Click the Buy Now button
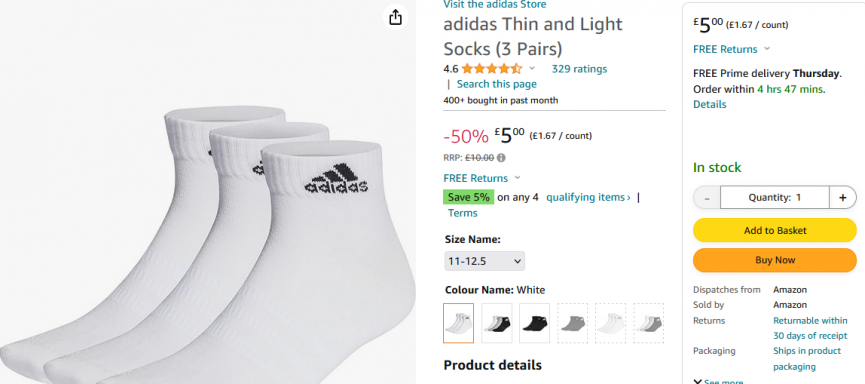Screen dimensions: 865x384 click(775, 260)
